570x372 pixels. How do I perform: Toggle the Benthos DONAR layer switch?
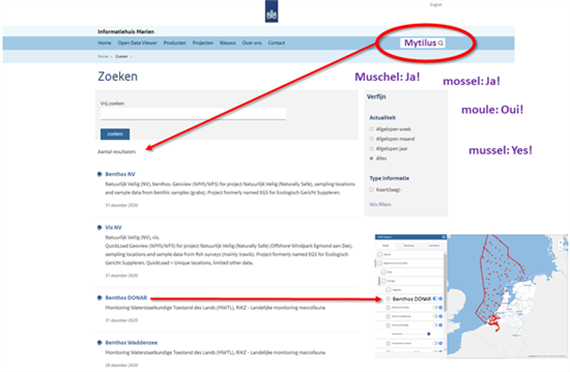click(435, 299)
